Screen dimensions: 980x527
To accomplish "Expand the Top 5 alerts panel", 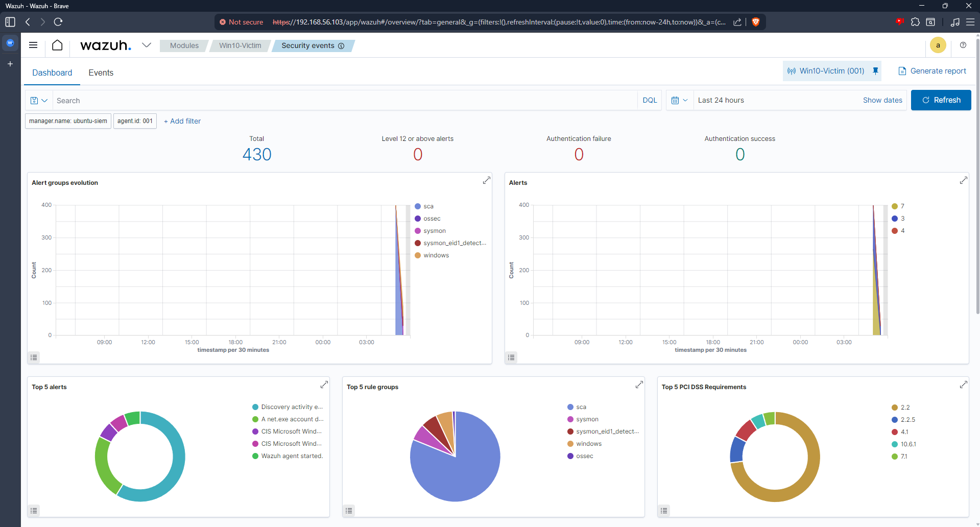I will click(x=324, y=385).
